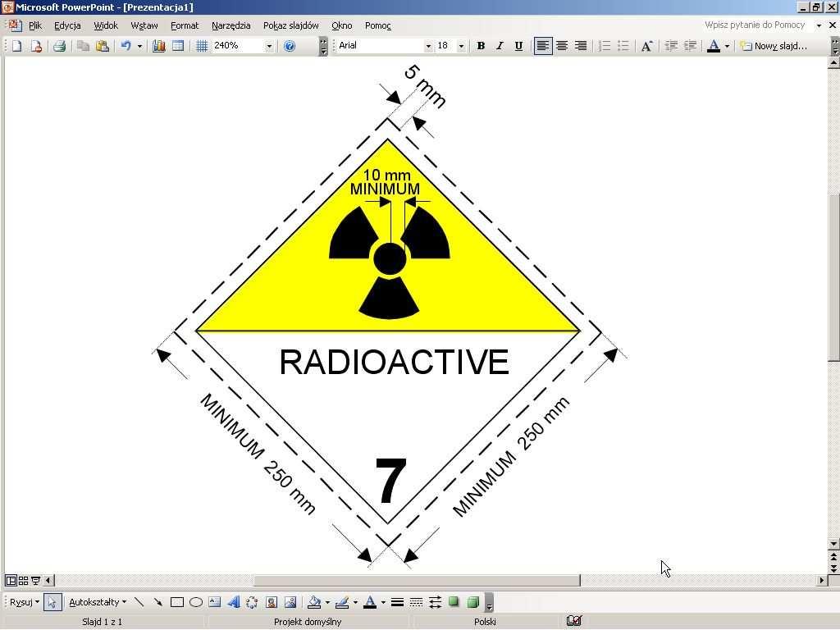Open the font color dropdown in formatting toolbar
Viewport: 840px width, 630px height.
coord(727,46)
